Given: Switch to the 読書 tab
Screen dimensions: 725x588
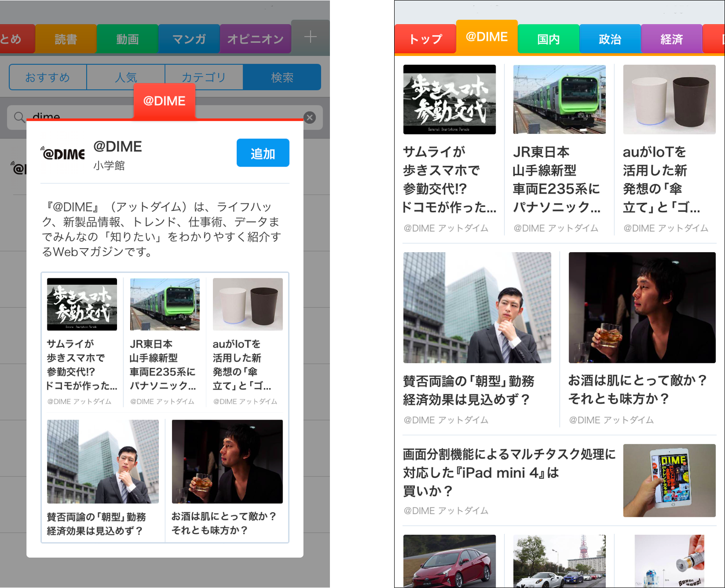Looking at the screenshot, I should pyautogui.click(x=66, y=39).
